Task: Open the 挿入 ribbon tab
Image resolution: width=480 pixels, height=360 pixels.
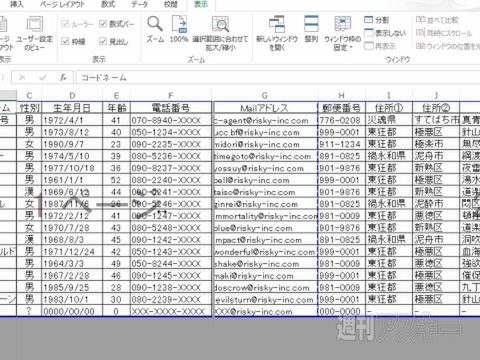Action: [17, 4]
